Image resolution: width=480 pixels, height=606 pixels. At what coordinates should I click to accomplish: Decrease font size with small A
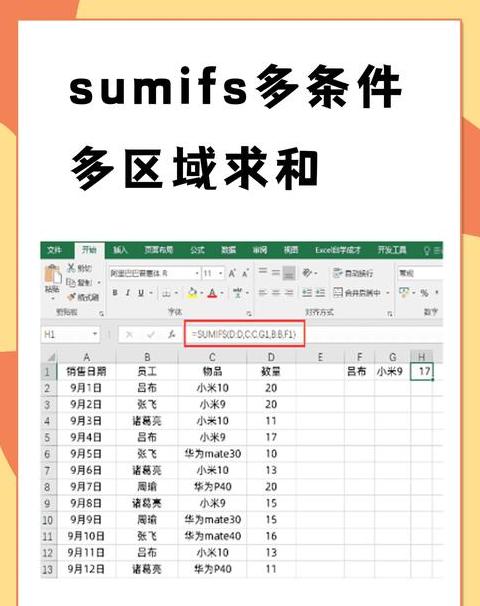[x=245, y=273]
